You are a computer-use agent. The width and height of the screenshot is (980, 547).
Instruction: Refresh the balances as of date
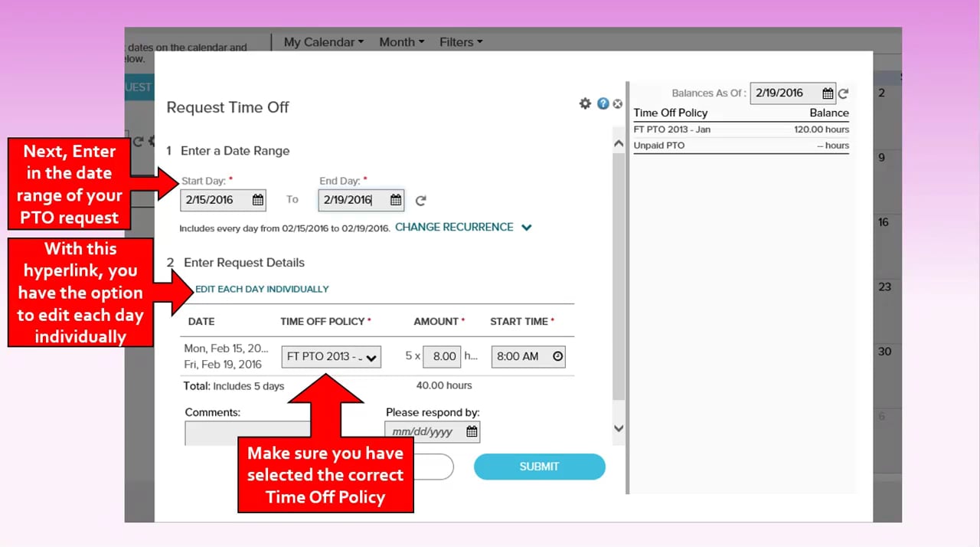click(x=843, y=93)
